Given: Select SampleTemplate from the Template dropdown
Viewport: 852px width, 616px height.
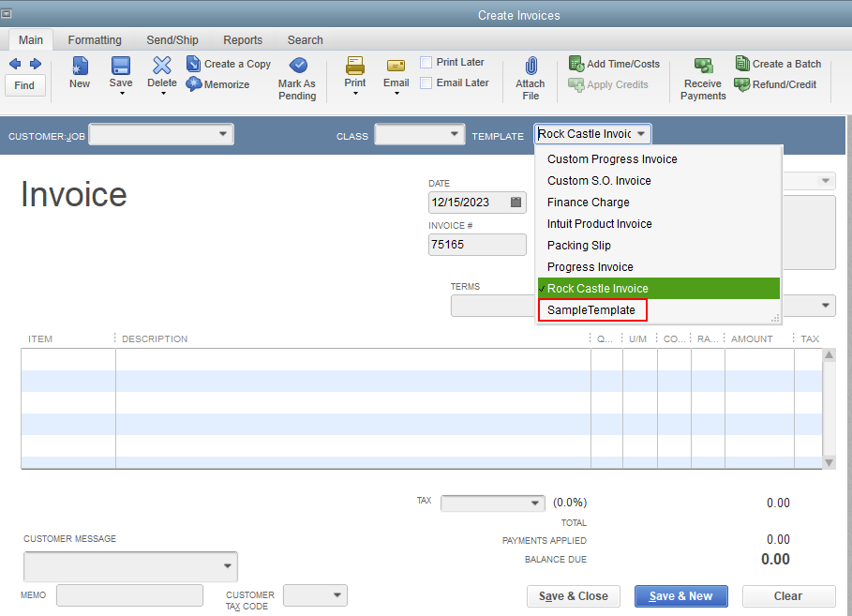Looking at the screenshot, I should (591, 309).
